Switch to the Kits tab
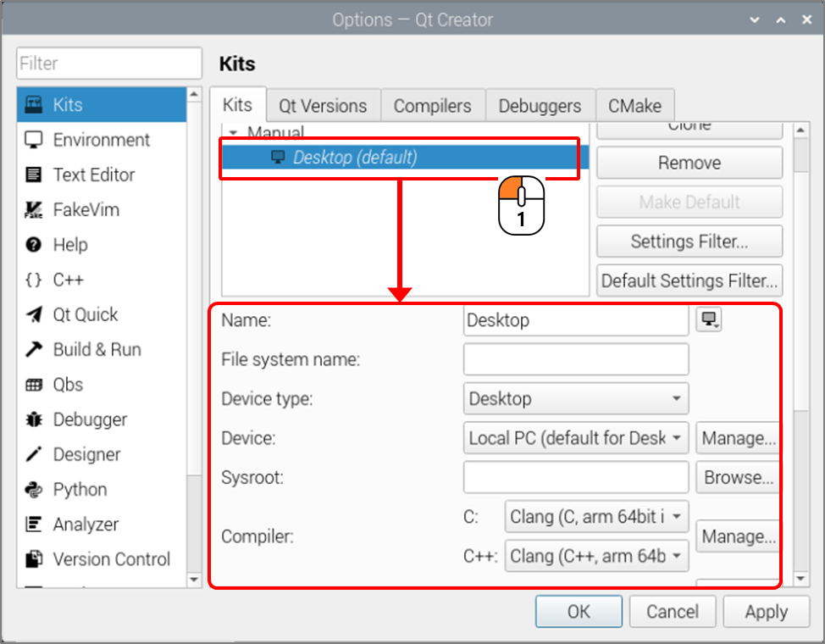The width and height of the screenshot is (825, 644). tap(238, 105)
